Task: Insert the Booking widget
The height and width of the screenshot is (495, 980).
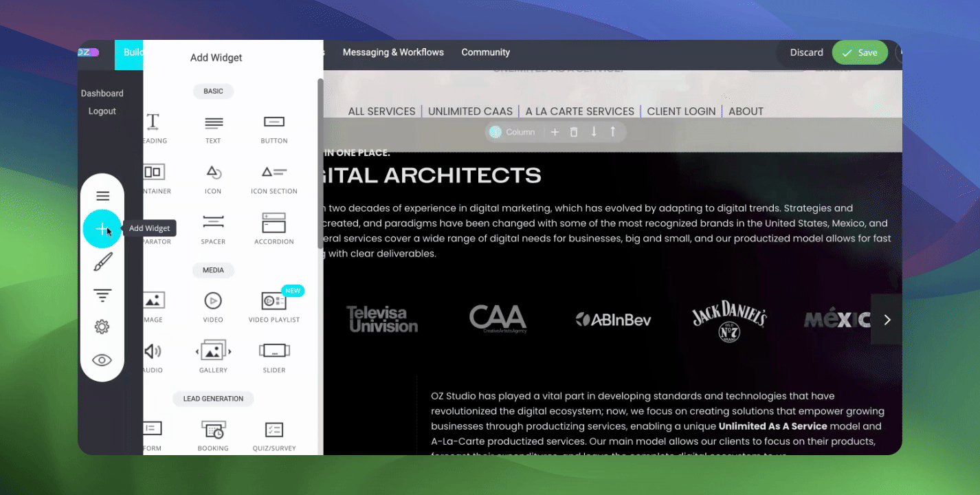Action: click(x=213, y=436)
